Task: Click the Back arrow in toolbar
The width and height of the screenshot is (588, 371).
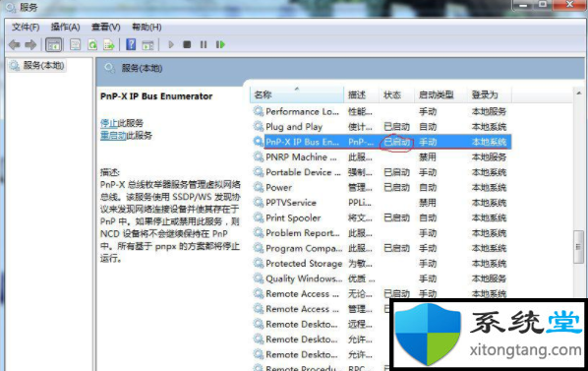Action: pos(14,45)
